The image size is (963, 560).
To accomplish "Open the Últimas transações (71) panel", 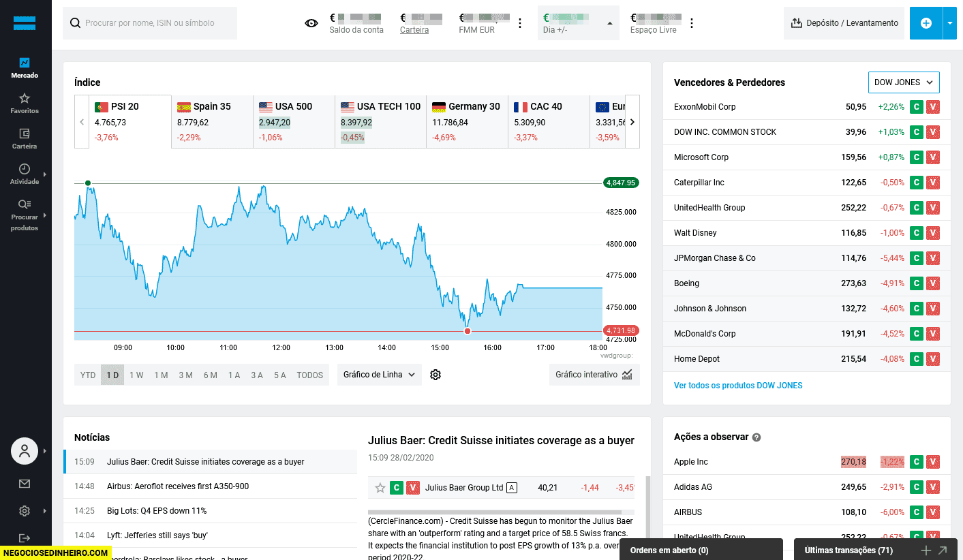I will (876, 550).
